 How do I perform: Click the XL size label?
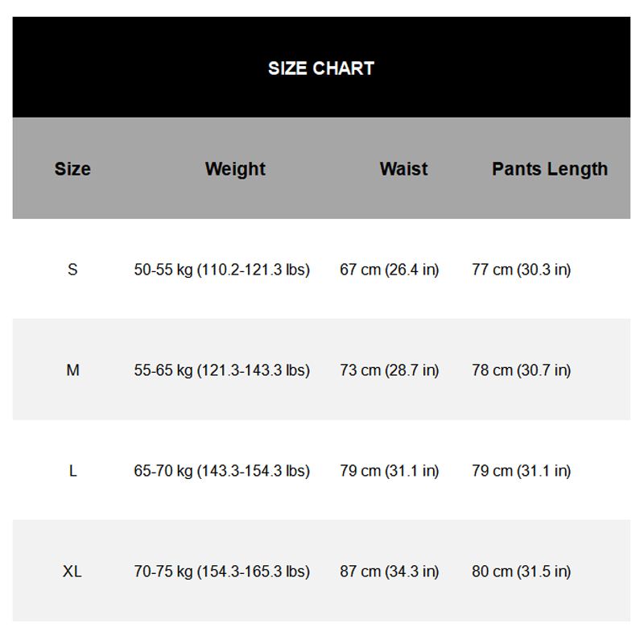point(72,572)
